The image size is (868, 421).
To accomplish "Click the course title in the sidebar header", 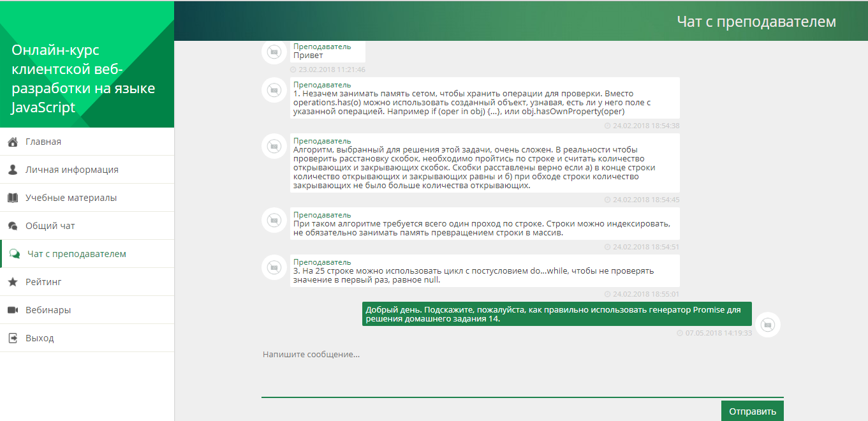I will coord(83,78).
